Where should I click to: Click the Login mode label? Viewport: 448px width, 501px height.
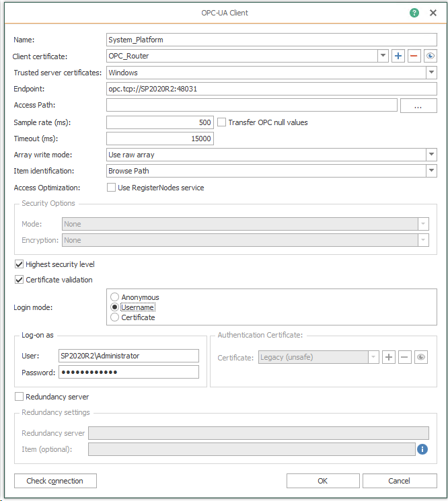tap(33, 307)
